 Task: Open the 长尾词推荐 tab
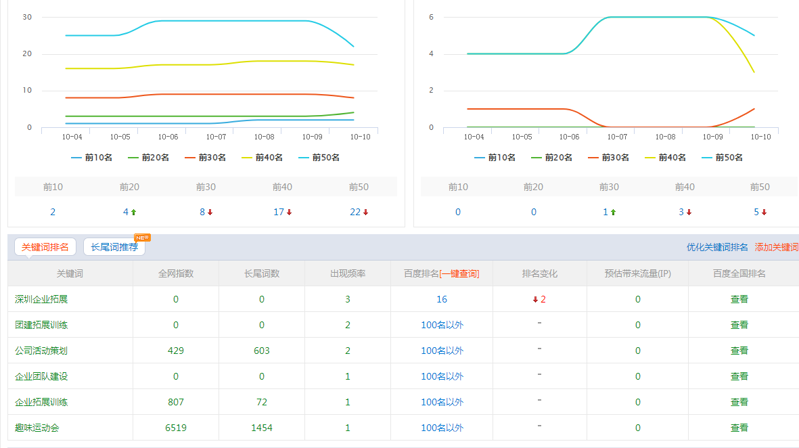[114, 247]
